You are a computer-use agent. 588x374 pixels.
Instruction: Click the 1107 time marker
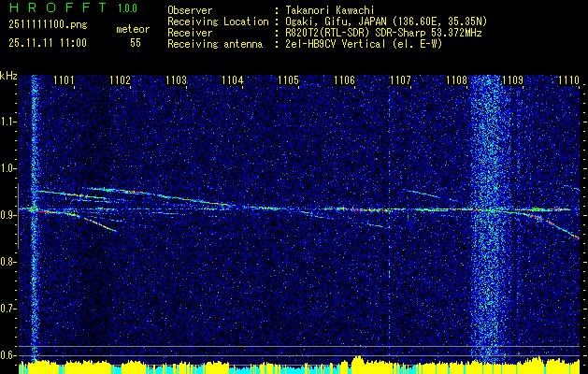(x=400, y=79)
